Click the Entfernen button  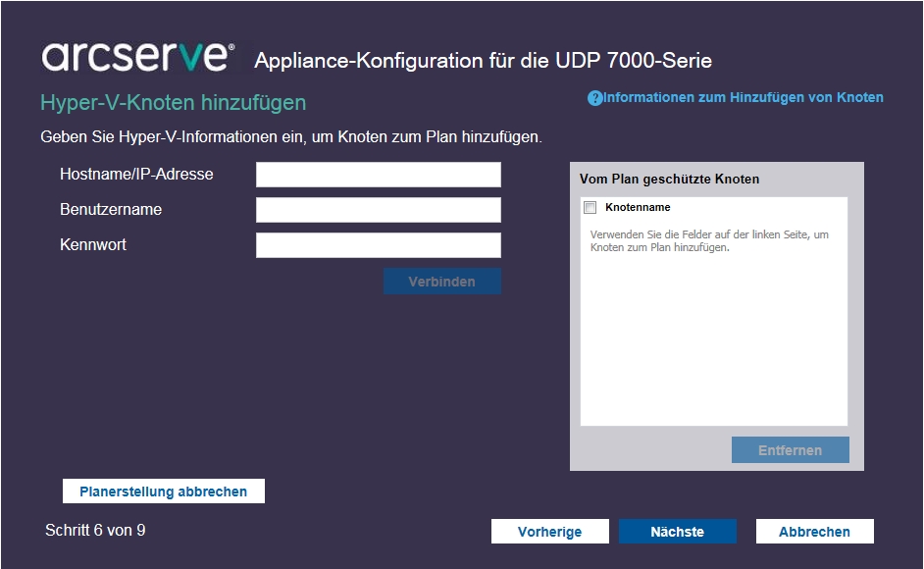[791, 450]
